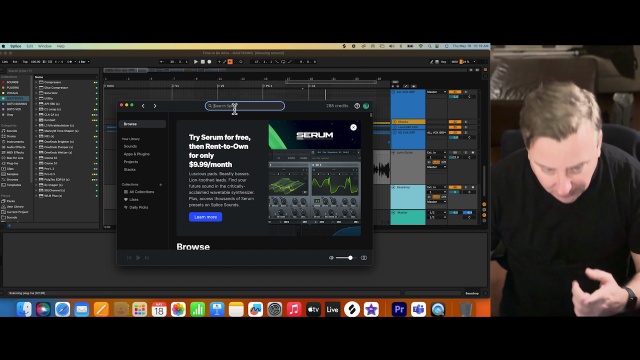Viewport: 640px width, 360px height.
Task: Click Splice player previous track button
Action: point(129,258)
